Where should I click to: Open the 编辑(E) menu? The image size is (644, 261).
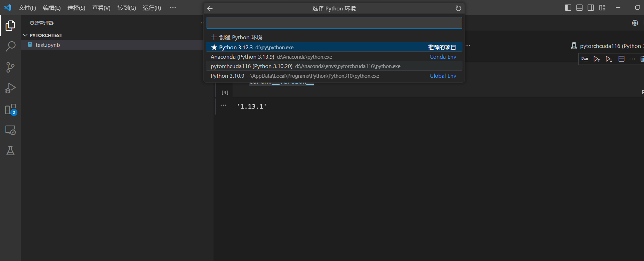pos(52,8)
